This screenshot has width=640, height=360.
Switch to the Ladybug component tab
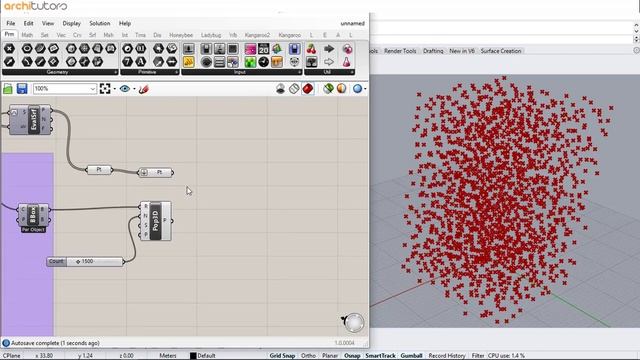click(211, 35)
